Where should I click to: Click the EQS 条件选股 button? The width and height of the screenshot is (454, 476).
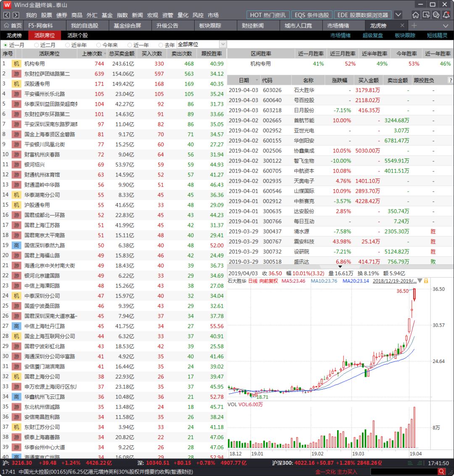point(311,15)
